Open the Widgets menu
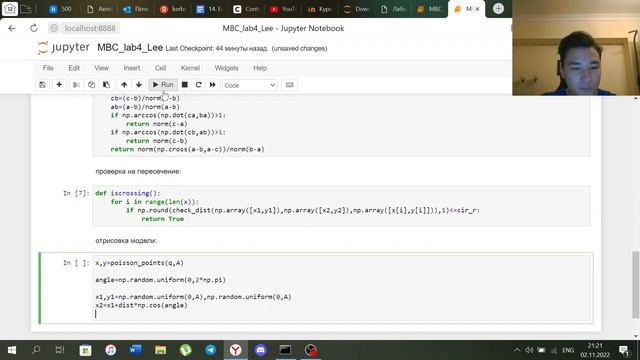The image size is (640, 360). (227, 68)
